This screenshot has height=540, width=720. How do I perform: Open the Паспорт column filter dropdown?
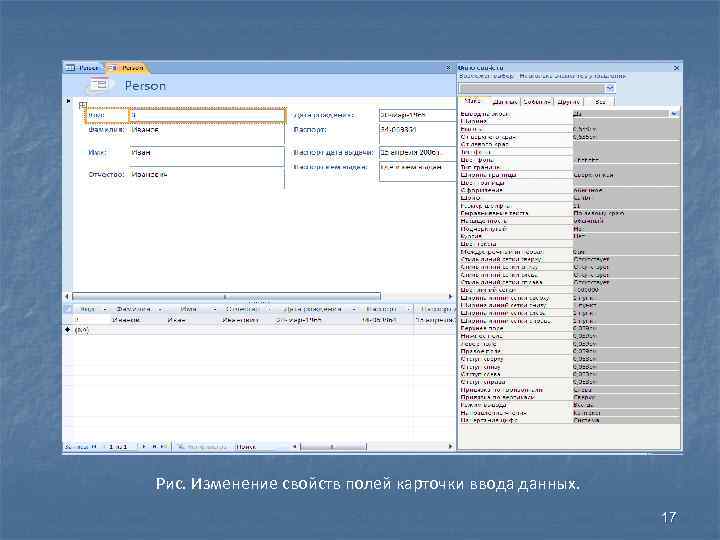pyautogui.click(x=409, y=309)
